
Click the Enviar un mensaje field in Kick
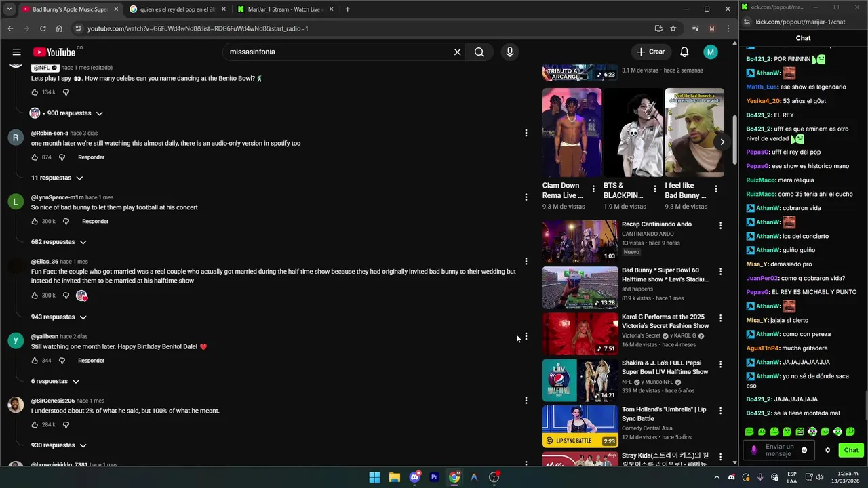[x=779, y=450]
